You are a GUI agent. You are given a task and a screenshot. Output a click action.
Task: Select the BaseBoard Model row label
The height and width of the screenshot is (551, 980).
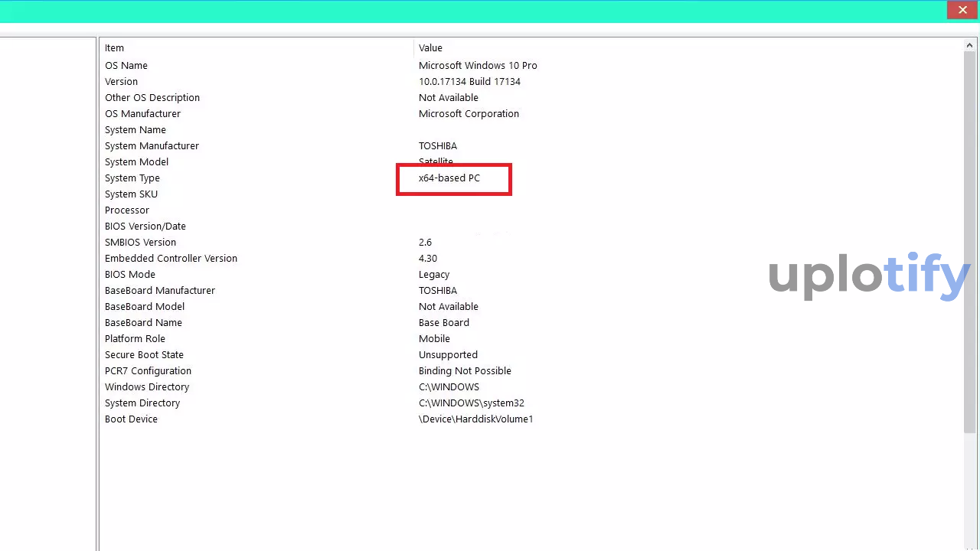[145, 306]
